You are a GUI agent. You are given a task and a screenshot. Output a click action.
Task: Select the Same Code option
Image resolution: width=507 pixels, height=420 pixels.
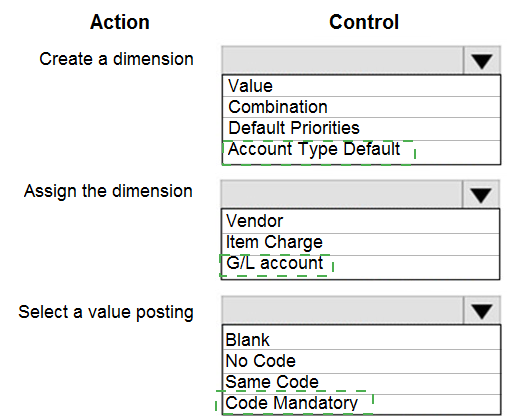pos(361,384)
